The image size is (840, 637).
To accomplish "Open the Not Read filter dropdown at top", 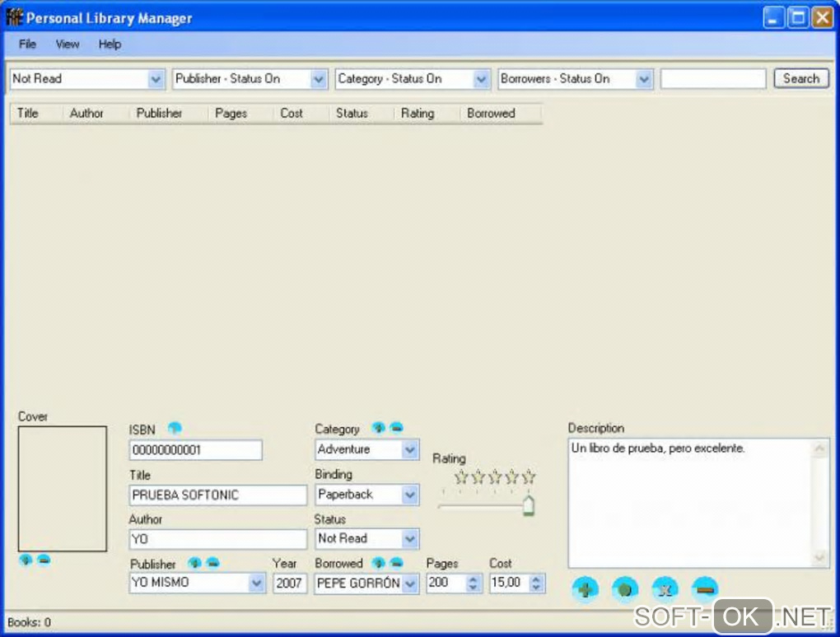I will 156,79.
